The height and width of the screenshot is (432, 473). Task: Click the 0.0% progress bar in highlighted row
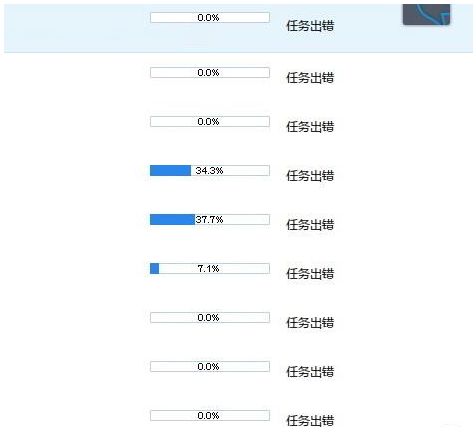[x=210, y=17]
